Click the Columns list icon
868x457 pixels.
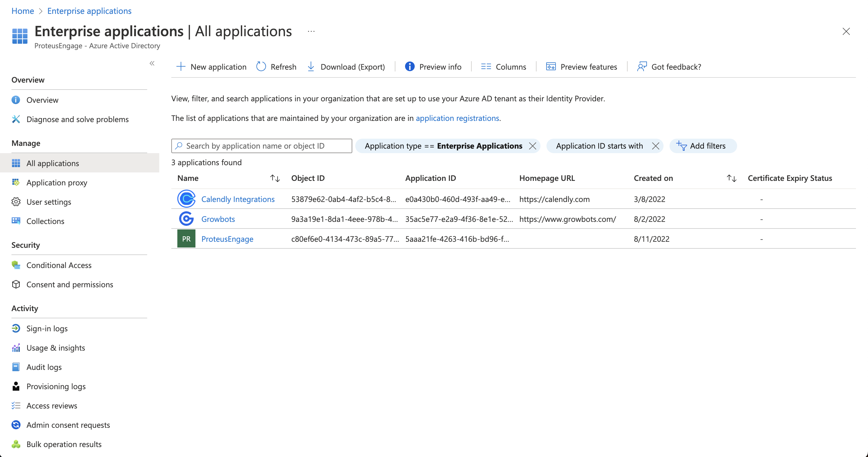pos(486,66)
